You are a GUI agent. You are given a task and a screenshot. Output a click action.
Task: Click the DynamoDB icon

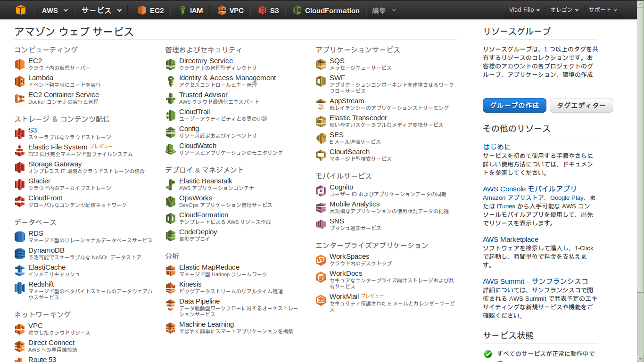click(x=19, y=254)
